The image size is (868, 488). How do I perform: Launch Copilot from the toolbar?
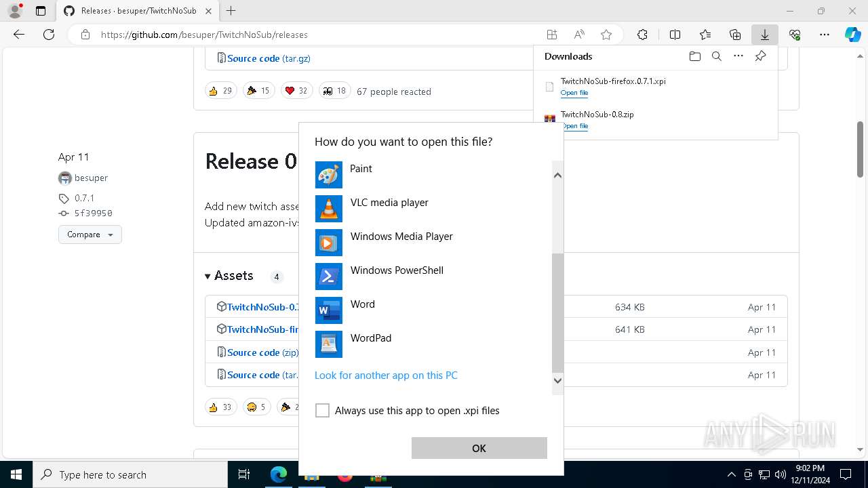852,35
